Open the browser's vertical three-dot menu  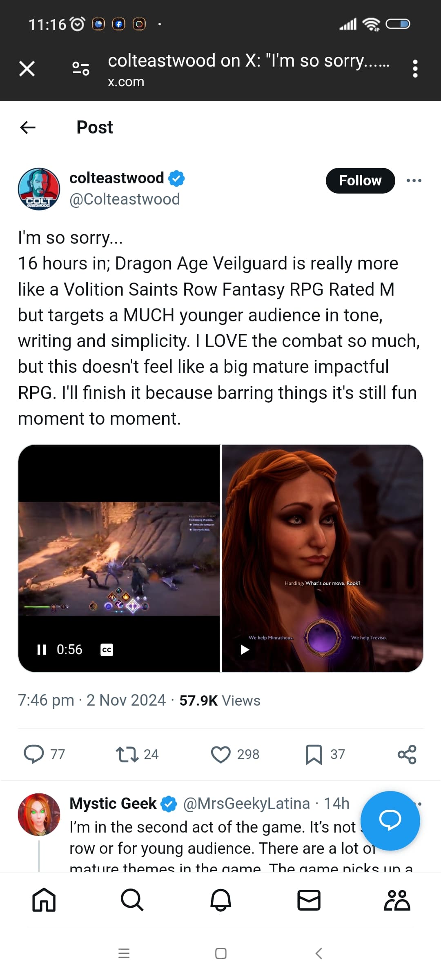click(x=415, y=69)
